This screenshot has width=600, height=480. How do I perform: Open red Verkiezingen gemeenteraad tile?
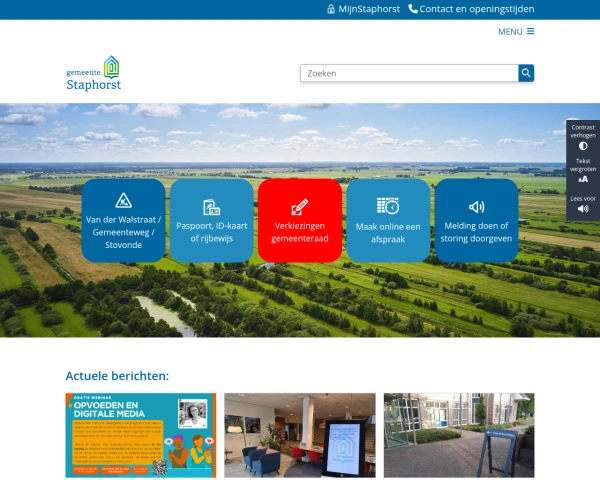[300, 220]
